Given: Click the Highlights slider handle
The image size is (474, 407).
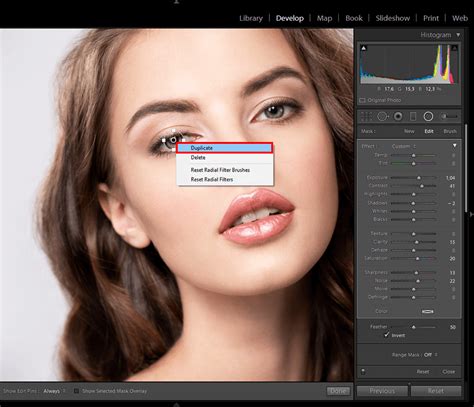Looking at the screenshot, I should click(x=414, y=194).
